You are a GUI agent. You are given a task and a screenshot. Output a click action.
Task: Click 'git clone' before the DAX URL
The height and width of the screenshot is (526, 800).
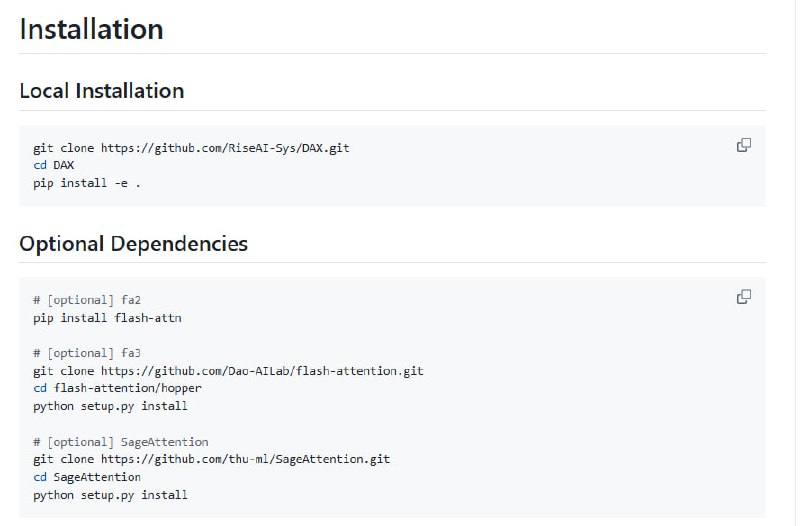point(63,148)
